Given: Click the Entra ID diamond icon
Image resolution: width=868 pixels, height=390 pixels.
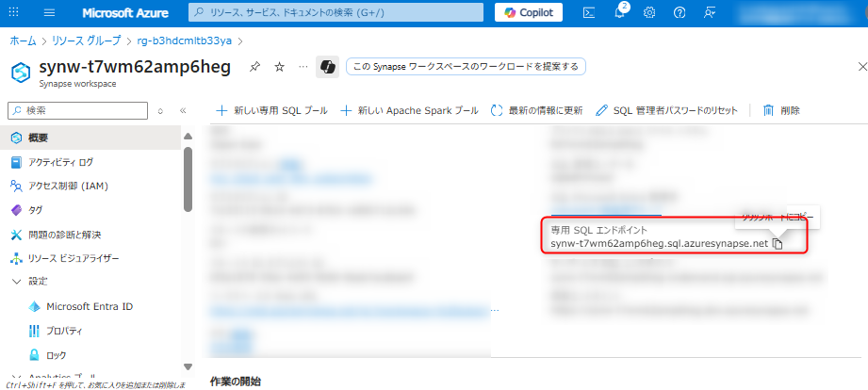Looking at the screenshot, I should point(34,306).
